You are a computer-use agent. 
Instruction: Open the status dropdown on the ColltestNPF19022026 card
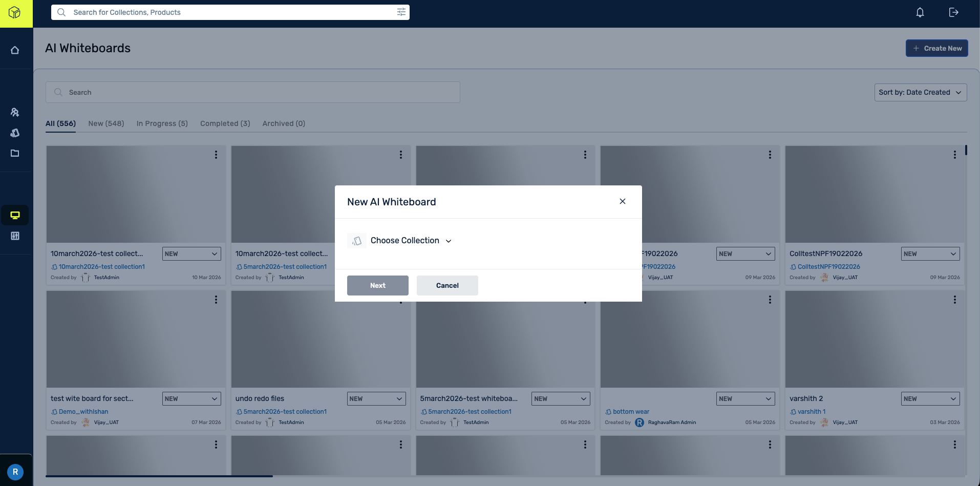[930, 253]
